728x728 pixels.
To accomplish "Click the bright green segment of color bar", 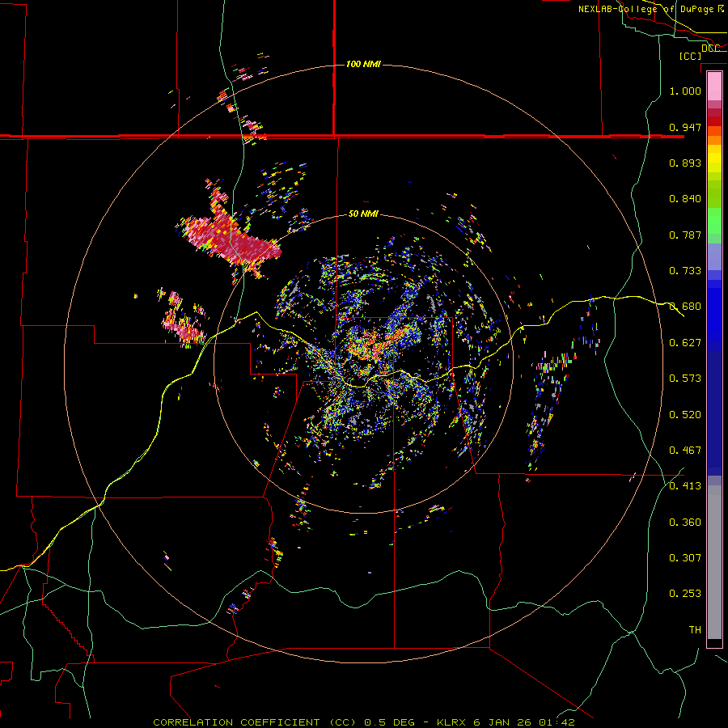I will 714,221.
